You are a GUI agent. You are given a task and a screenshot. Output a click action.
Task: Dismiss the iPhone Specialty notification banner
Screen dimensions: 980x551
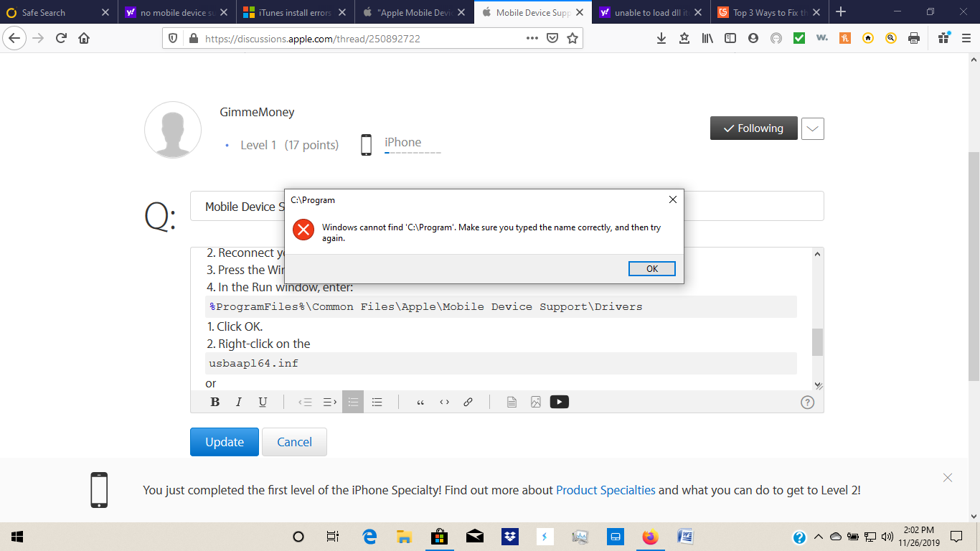948,477
